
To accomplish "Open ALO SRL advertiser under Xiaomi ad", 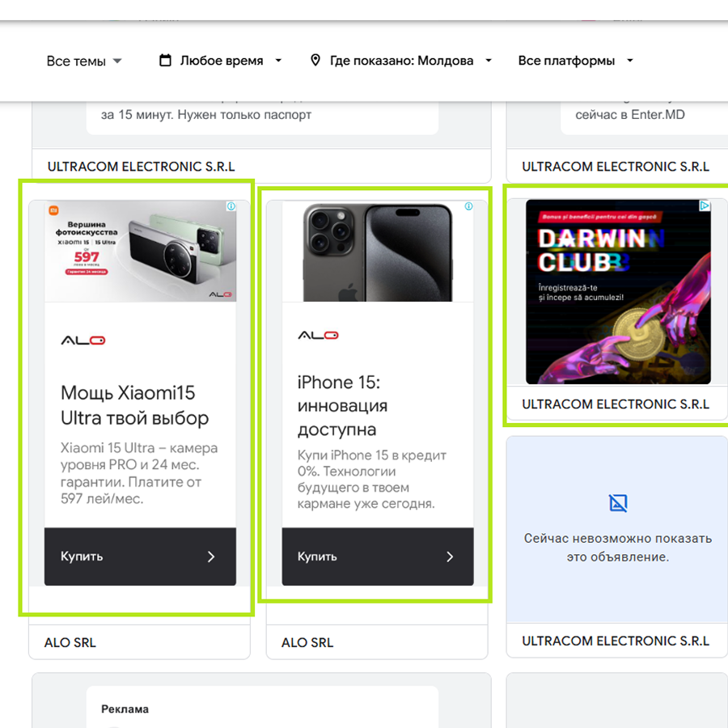I will 70,643.
